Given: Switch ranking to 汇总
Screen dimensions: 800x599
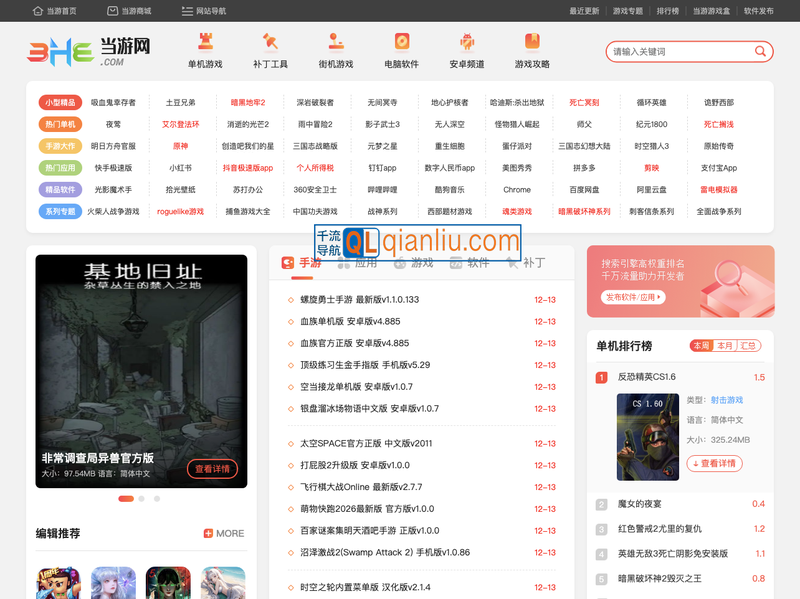Looking at the screenshot, I should (748, 346).
